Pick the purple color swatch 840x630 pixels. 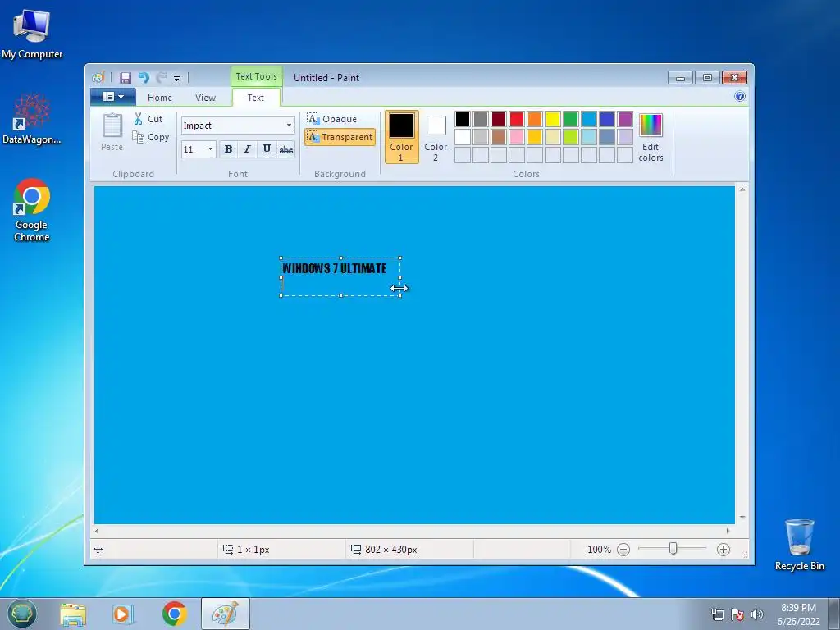coord(624,119)
